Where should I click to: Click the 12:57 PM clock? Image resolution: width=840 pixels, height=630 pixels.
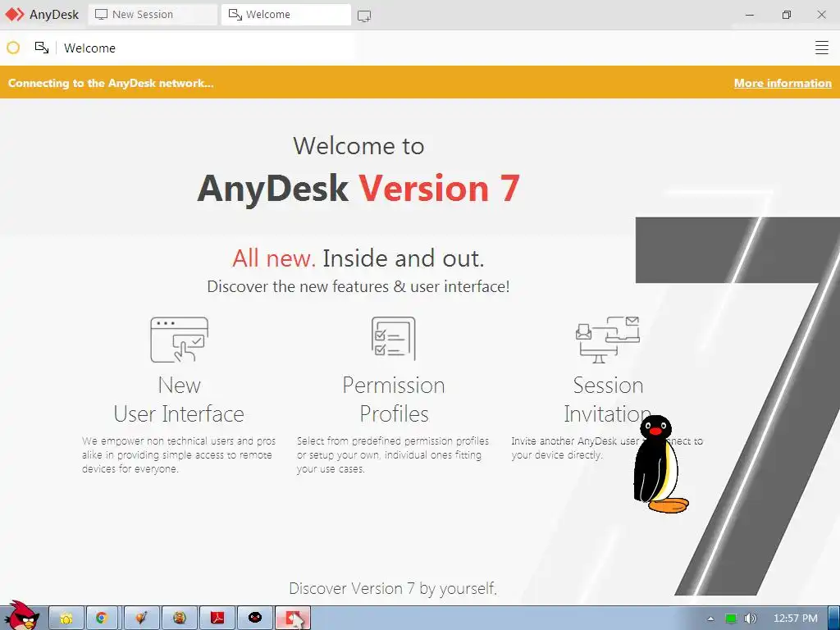[796, 619]
